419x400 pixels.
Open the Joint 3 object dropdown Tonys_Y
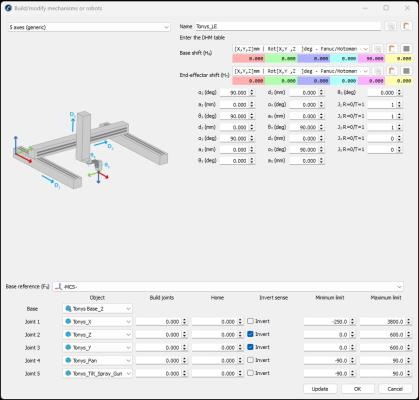tap(97, 348)
